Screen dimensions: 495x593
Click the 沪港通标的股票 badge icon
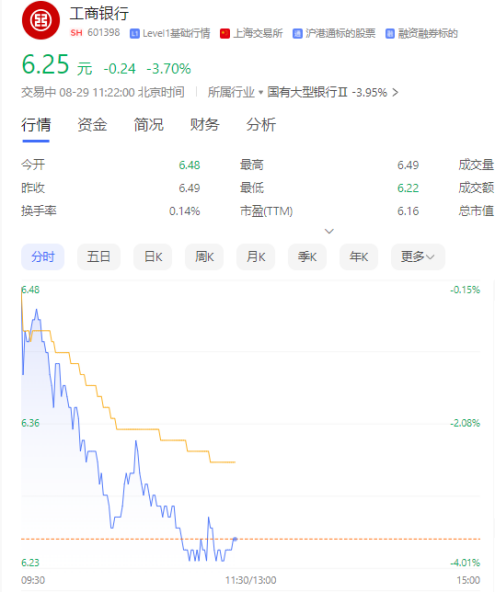pyautogui.click(x=298, y=34)
